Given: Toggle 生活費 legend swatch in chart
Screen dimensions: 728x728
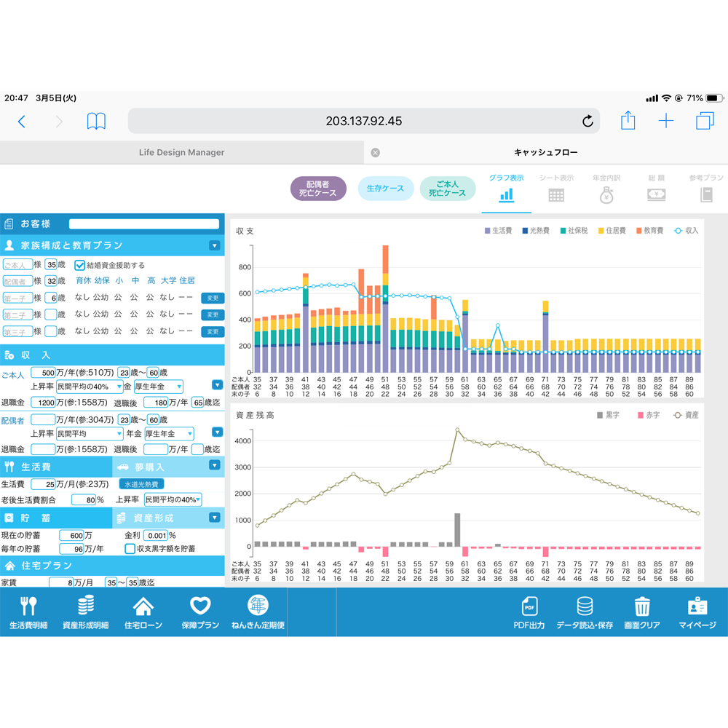Looking at the screenshot, I should pyautogui.click(x=488, y=231).
